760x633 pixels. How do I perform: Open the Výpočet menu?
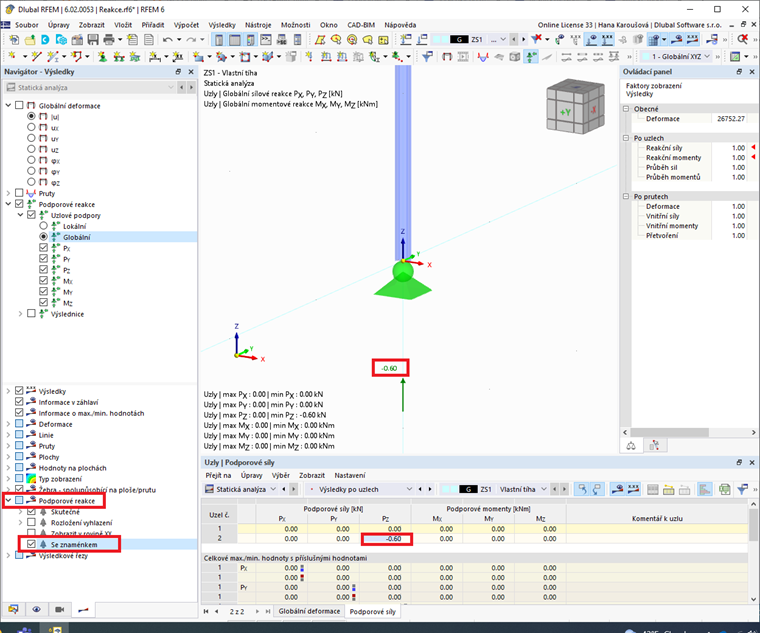tap(186, 25)
